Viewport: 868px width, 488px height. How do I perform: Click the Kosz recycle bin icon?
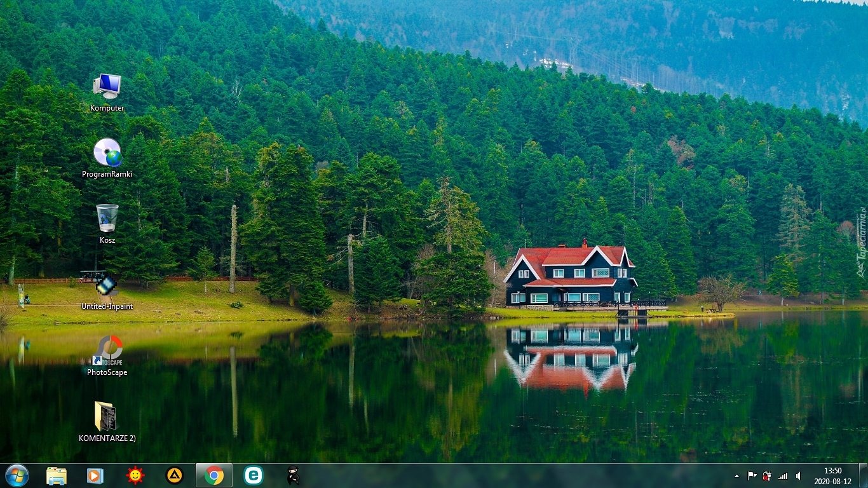coord(107,219)
